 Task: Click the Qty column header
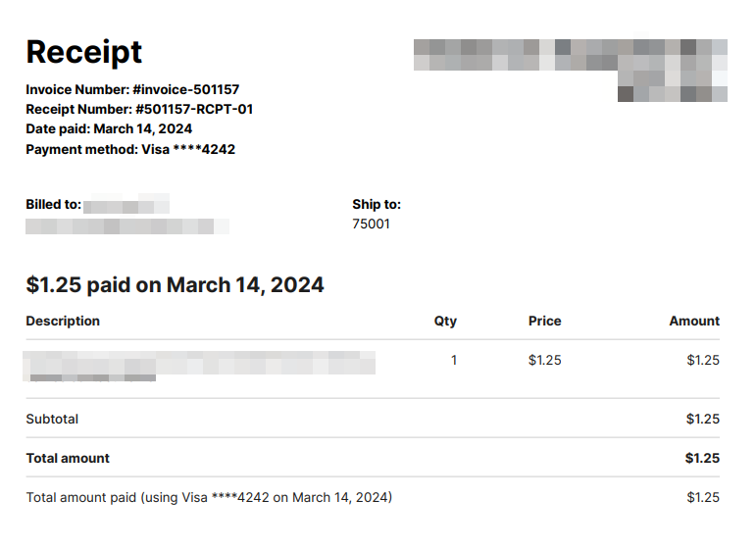(x=445, y=321)
